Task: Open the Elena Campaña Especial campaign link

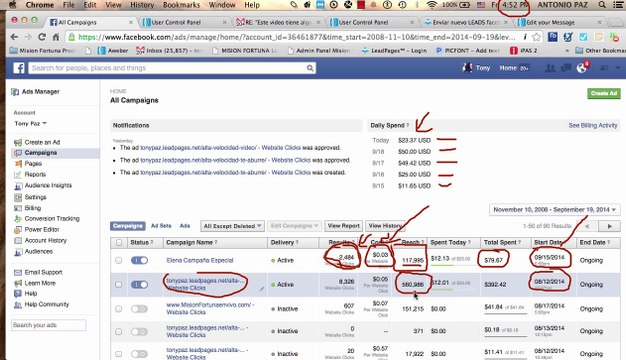Action: tap(200, 260)
